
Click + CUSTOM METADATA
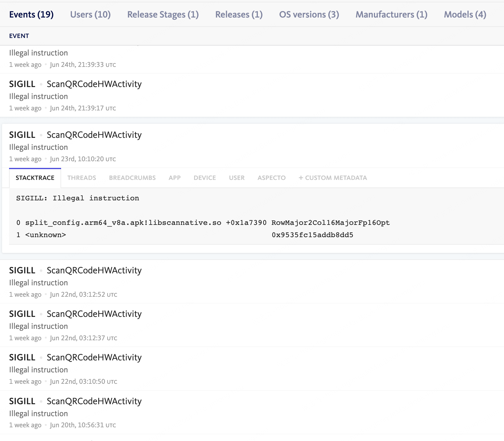click(x=333, y=178)
